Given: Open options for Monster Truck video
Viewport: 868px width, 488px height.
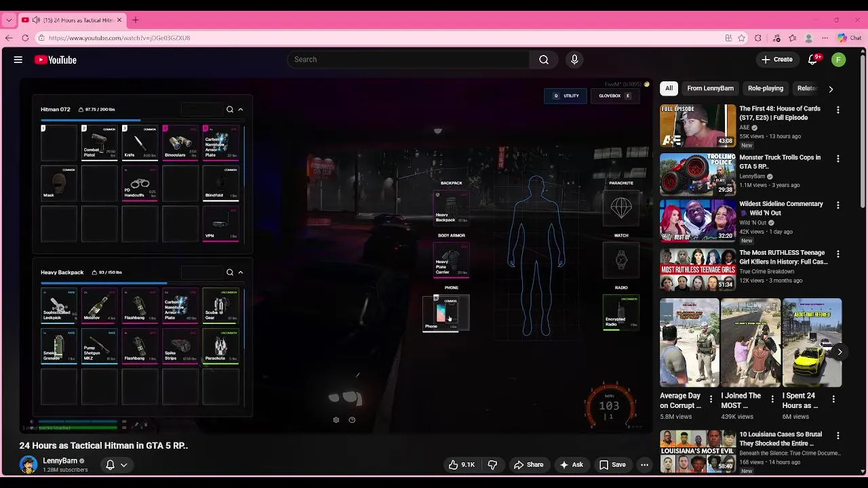Looking at the screenshot, I should 837,159.
